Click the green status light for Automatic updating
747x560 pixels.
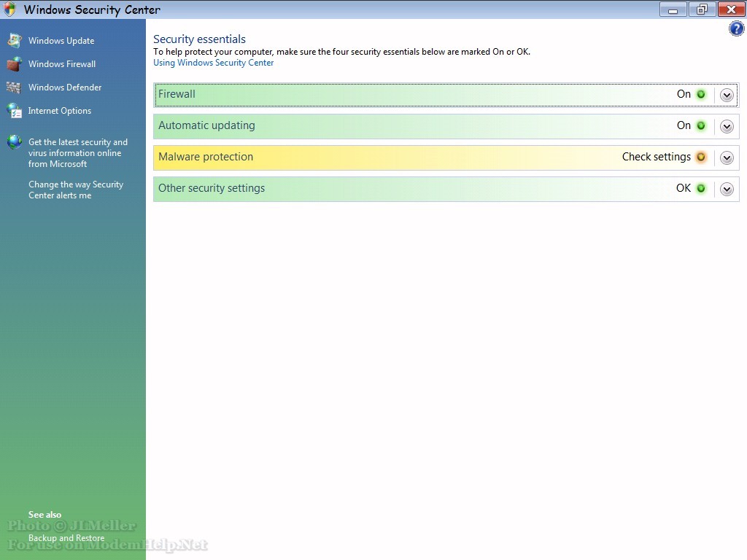pyautogui.click(x=701, y=125)
